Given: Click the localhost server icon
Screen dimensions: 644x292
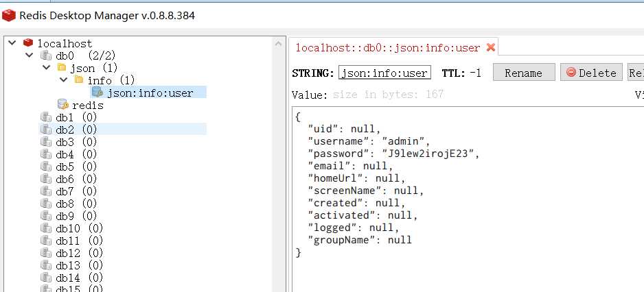Looking at the screenshot, I should [x=28, y=42].
